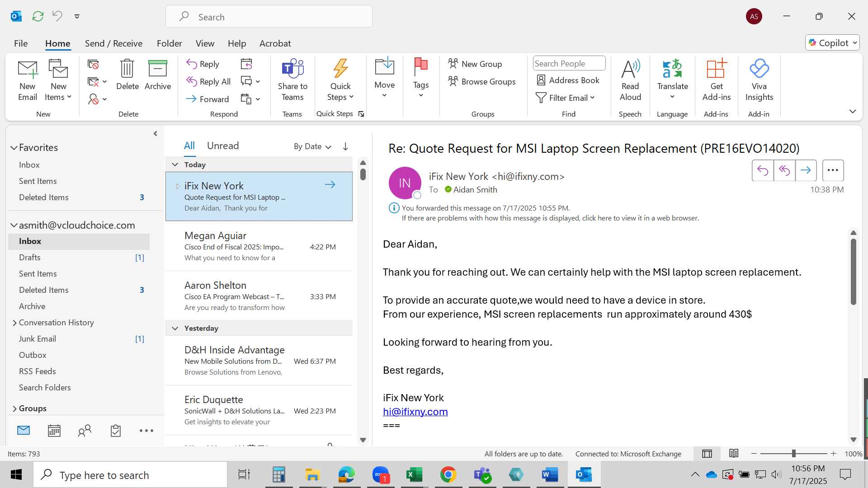Open the Quick Steps dialog launcher
The height and width of the screenshot is (488, 868).
pyautogui.click(x=361, y=114)
